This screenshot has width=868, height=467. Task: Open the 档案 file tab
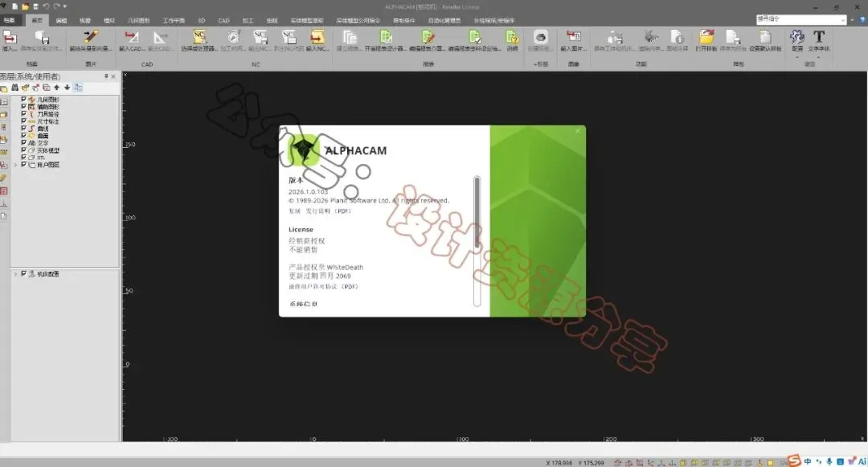coord(10,20)
